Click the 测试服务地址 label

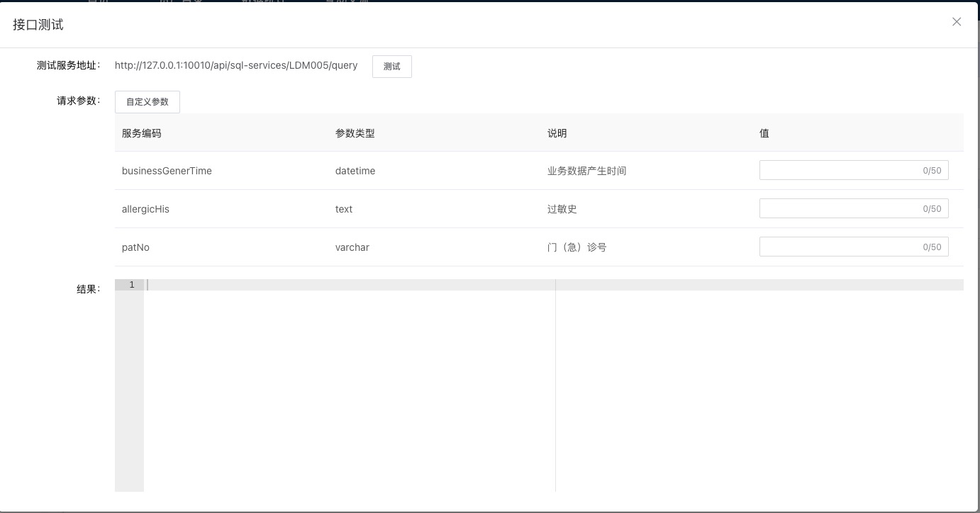click(x=67, y=64)
